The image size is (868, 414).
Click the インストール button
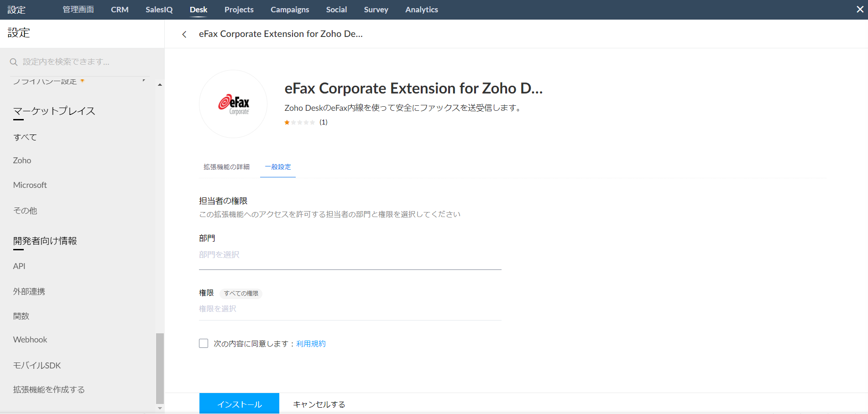tap(239, 404)
